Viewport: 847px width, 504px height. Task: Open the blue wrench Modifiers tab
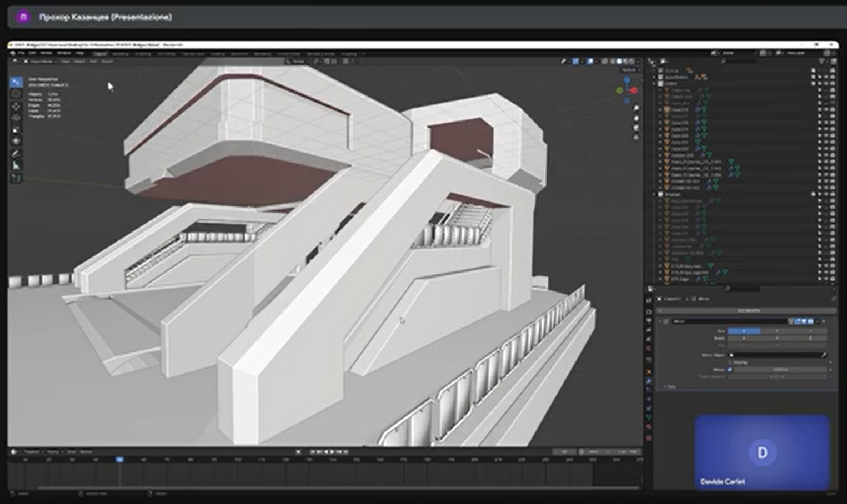tap(649, 381)
